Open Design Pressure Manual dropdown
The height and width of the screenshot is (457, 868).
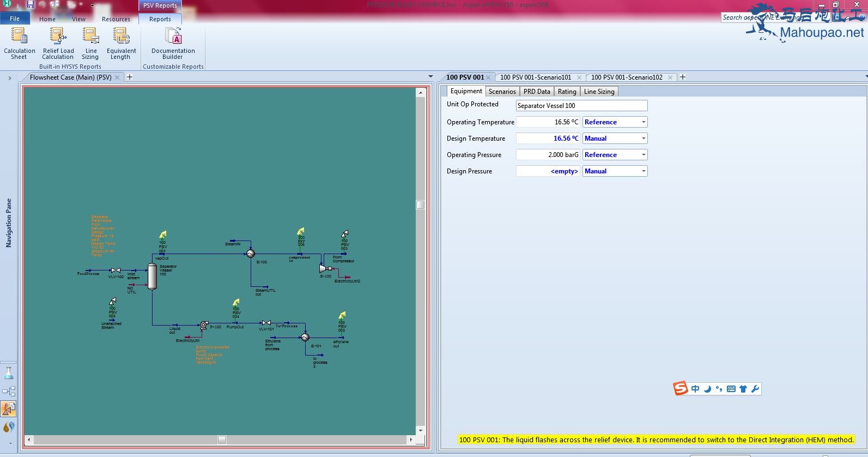615,171
